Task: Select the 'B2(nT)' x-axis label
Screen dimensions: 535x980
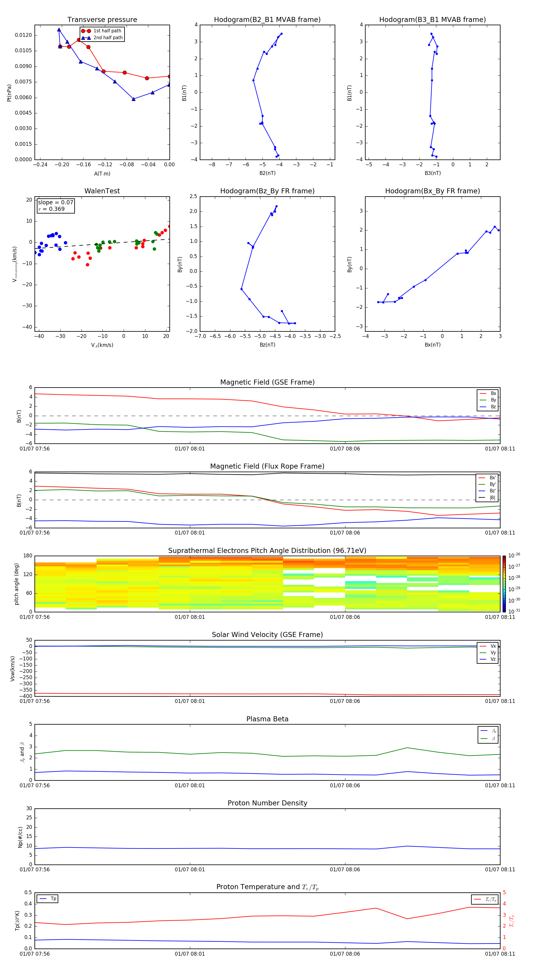Action: pos(267,173)
